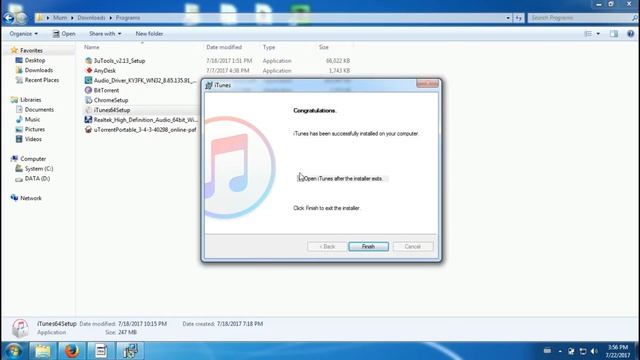
Task: Open the Windows Start button
Action: (x=13, y=351)
